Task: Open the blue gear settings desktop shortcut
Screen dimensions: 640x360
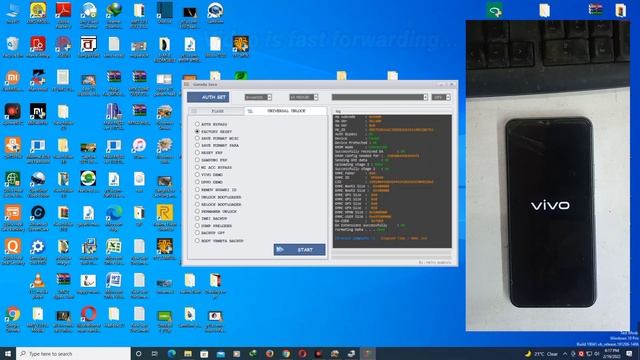Action: [x=38, y=251]
